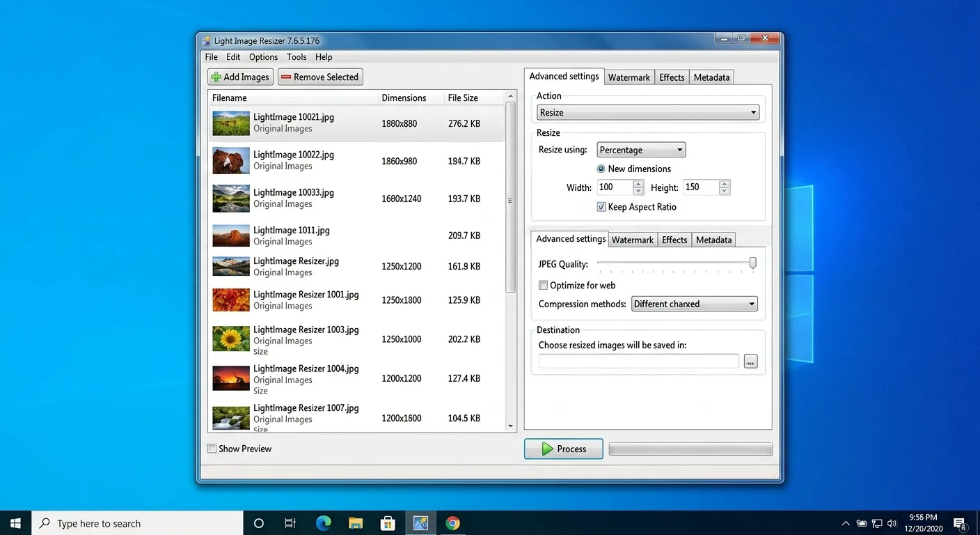The image size is (980, 535).
Task: Open the Compression methods dropdown
Action: tap(694, 304)
